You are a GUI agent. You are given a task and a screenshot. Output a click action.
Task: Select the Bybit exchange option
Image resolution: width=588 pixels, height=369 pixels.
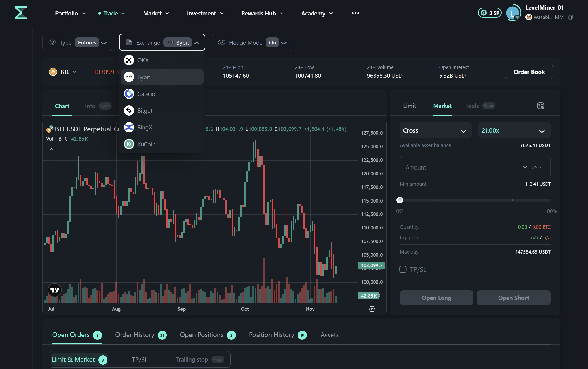tap(162, 77)
